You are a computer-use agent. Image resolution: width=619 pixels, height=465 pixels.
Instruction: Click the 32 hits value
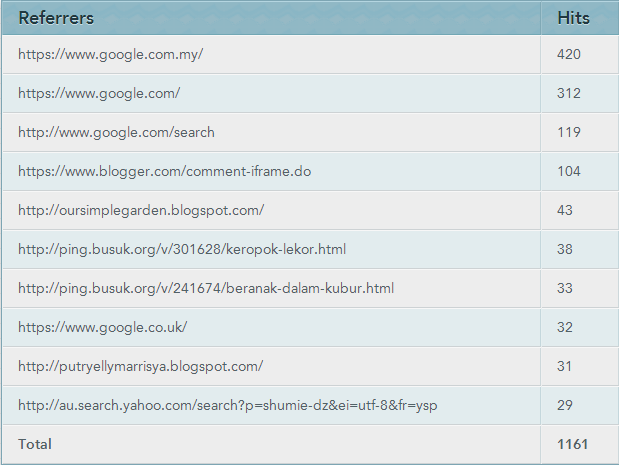(x=565, y=327)
